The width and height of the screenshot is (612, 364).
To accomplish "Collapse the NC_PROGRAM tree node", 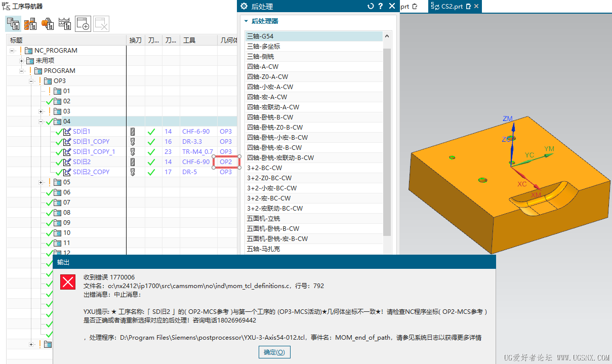I will pyautogui.click(x=12, y=51).
